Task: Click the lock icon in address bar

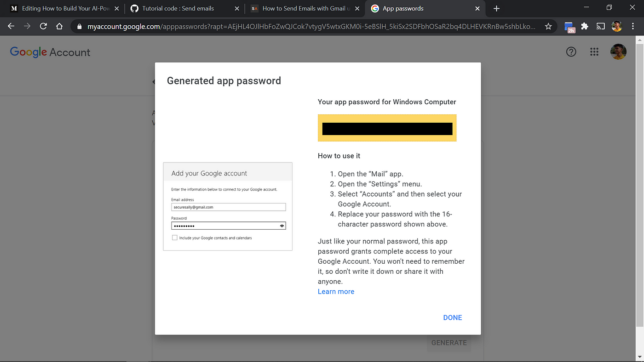Action: 79,27
